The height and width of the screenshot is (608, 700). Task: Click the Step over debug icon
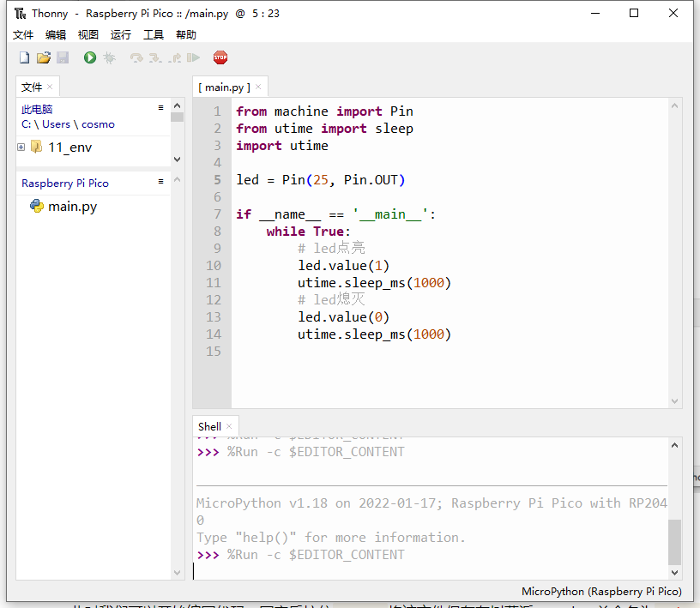tap(136, 57)
